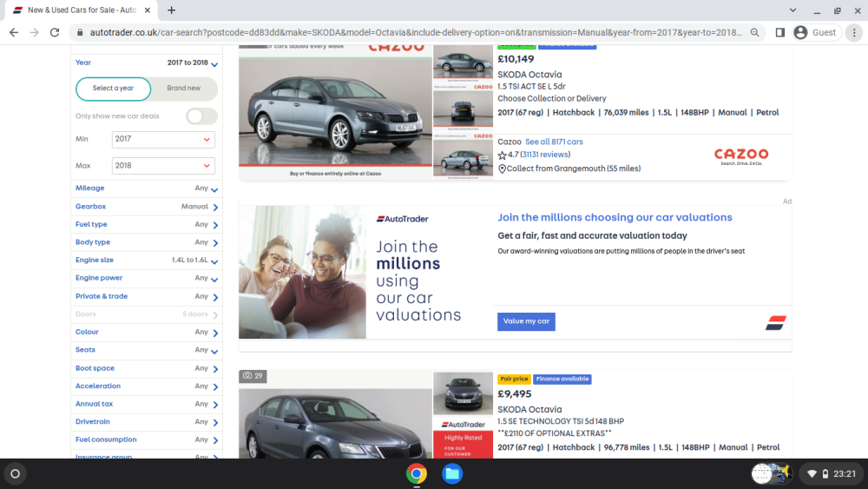The height and width of the screenshot is (489, 868).
Task: Open Files app from the shelf
Action: (451, 473)
